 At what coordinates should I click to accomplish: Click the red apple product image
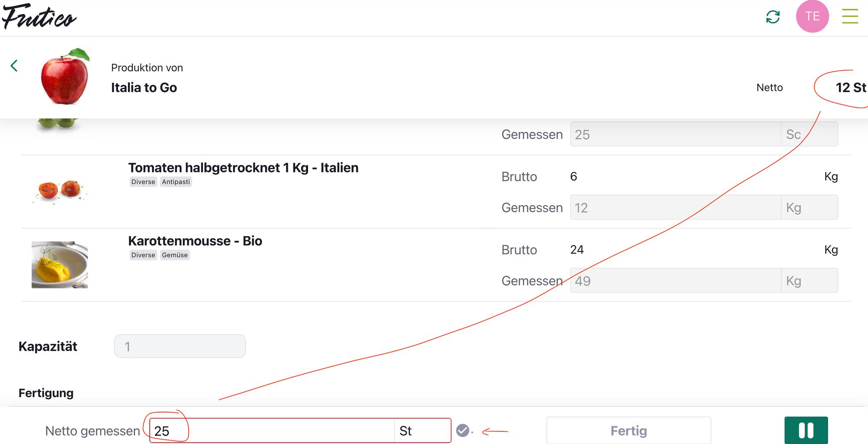[65, 77]
